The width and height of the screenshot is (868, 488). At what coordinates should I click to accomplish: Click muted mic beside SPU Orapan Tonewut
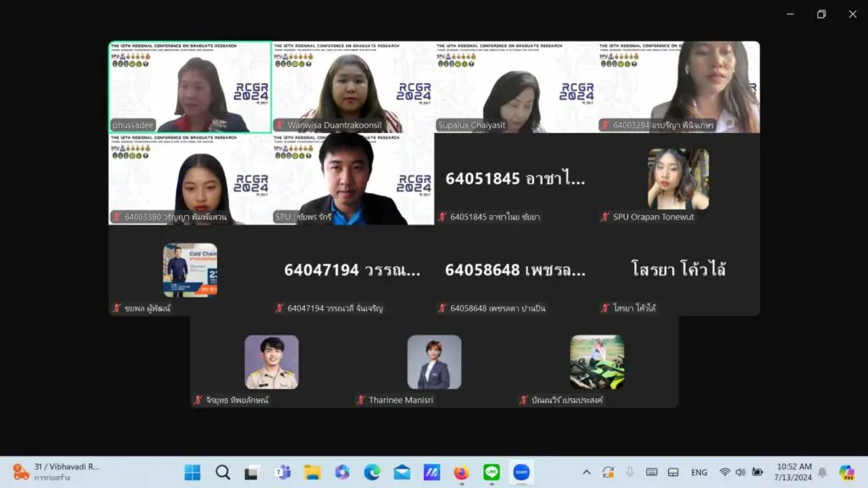(x=605, y=217)
